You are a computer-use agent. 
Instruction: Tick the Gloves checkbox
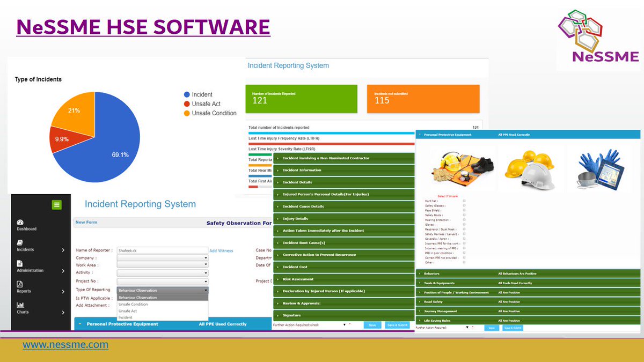[464, 225]
